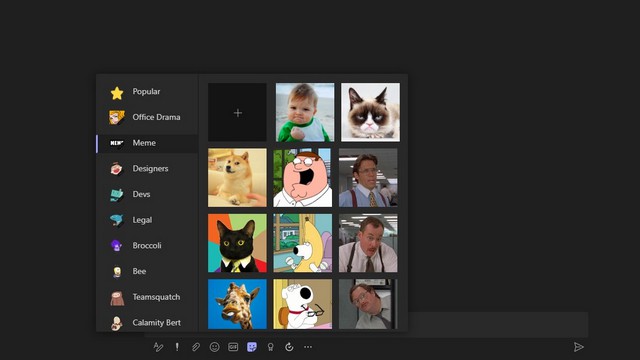The width and height of the screenshot is (640, 360).
Task: Select the Bee sticker category
Action: click(147, 271)
